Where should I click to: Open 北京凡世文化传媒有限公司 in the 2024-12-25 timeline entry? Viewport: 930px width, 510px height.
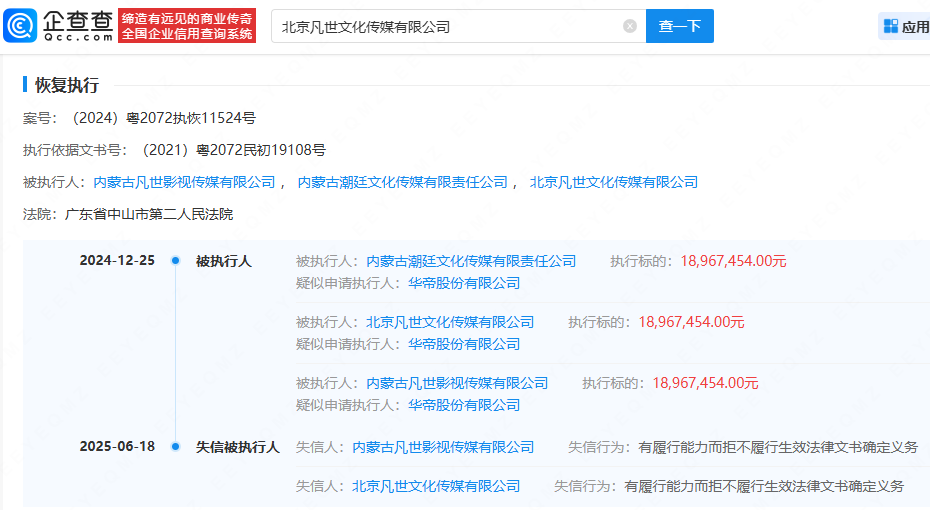pos(450,322)
